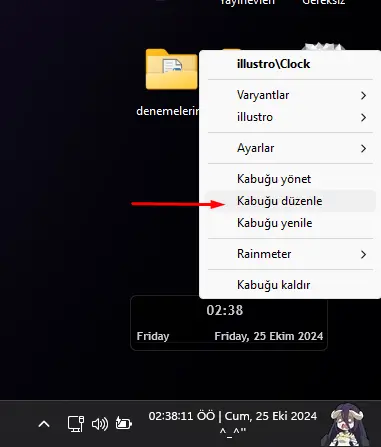Select Kabuğu yönet menu entry
The width and height of the screenshot is (381, 447).
[x=290, y=179]
